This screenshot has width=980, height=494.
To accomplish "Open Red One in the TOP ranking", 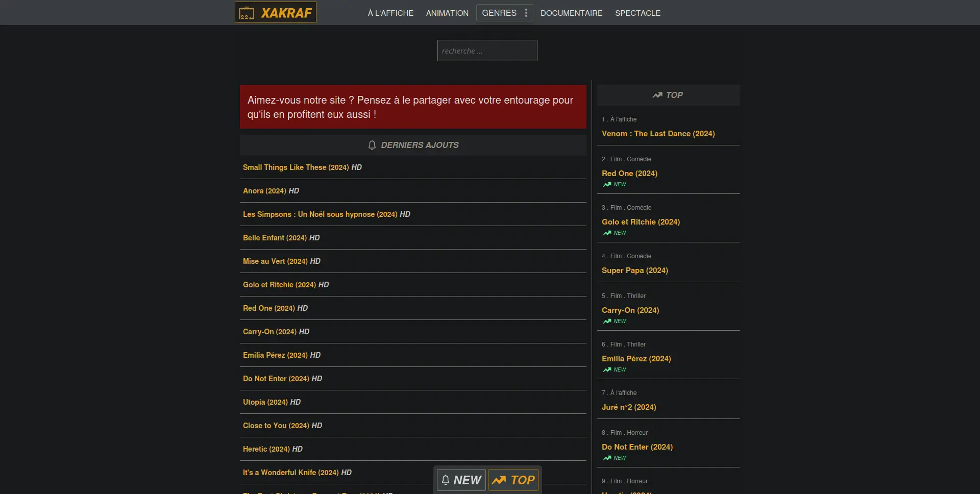I will [x=629, y=174].
